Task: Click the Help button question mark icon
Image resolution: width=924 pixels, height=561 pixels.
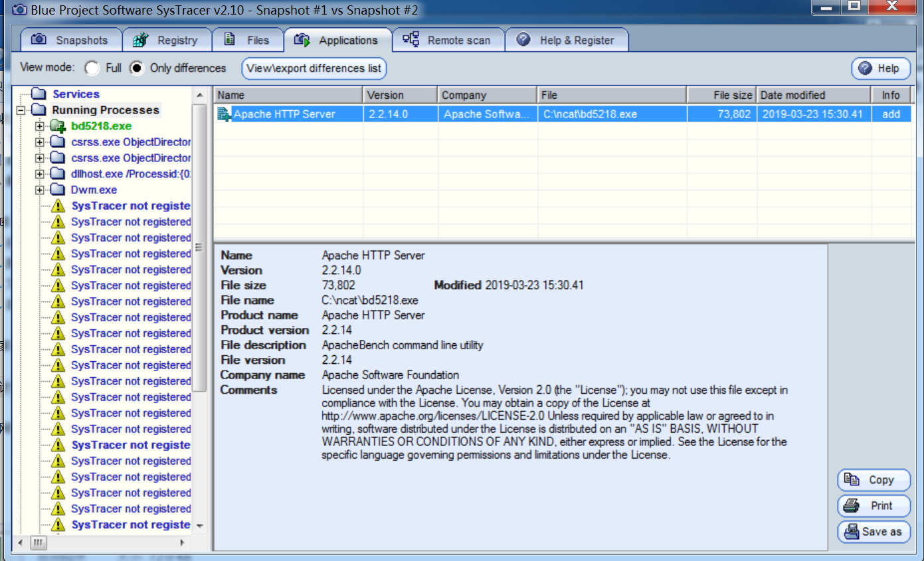Action: pyautogui.click(x=865, y=68)
